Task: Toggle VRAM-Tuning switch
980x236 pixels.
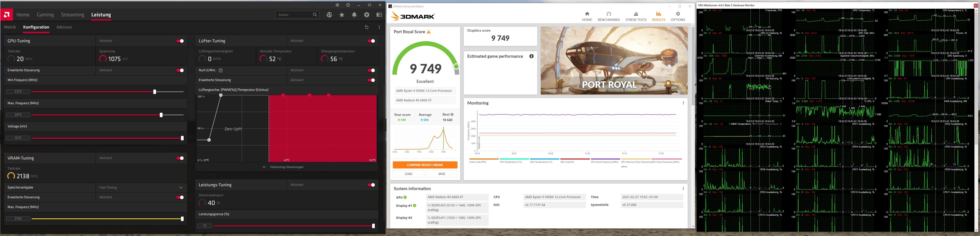Action: tap(180, 158)
